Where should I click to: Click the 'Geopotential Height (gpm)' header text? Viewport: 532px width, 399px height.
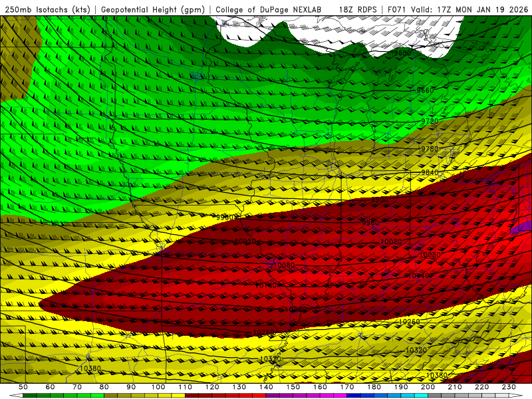point(153,9)
